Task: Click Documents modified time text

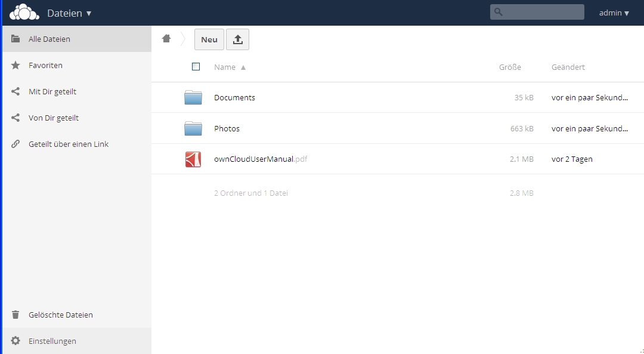Action: click(589, 97)
